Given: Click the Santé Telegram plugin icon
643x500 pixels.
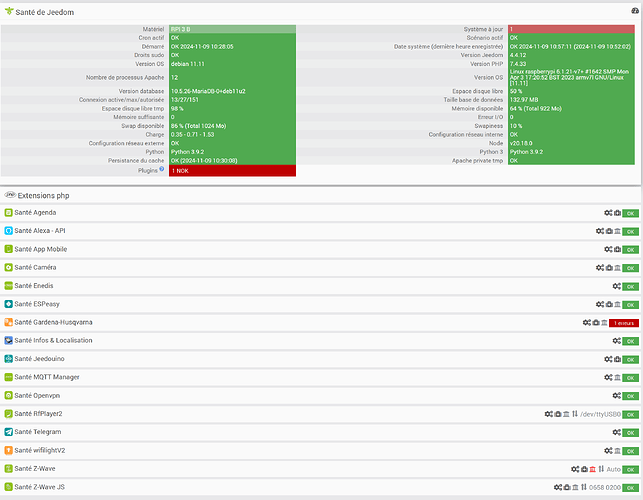Looking at the screenshot, I should 9,432.
